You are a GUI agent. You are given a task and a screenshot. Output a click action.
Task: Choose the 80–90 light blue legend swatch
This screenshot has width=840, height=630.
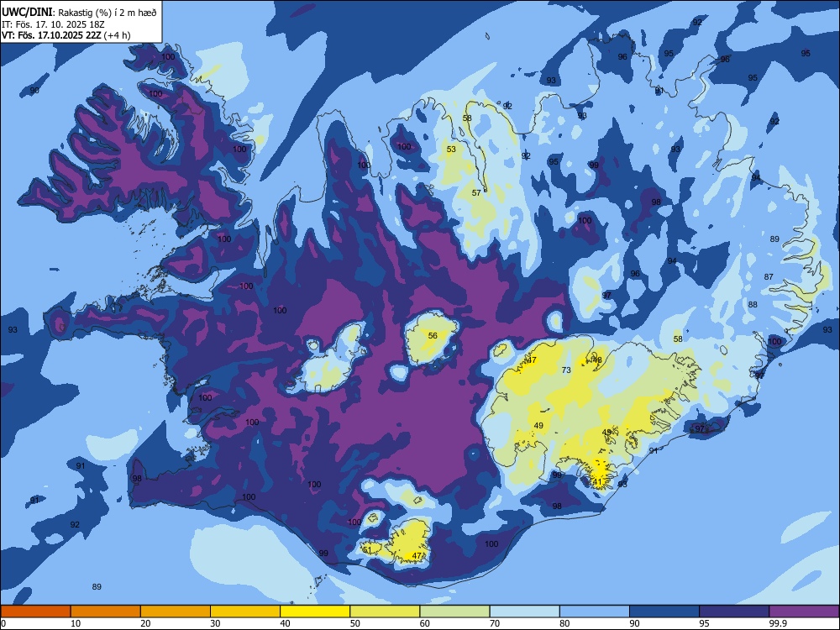(595, 612)
